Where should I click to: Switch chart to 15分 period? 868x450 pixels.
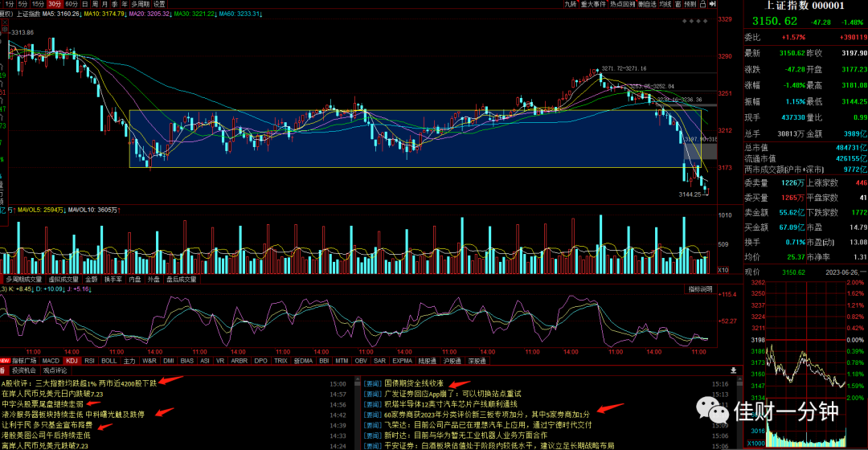(38, 4)
